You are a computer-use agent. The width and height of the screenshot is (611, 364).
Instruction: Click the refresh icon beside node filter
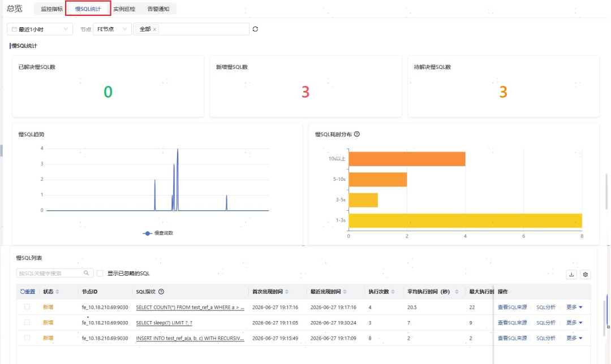255,29
